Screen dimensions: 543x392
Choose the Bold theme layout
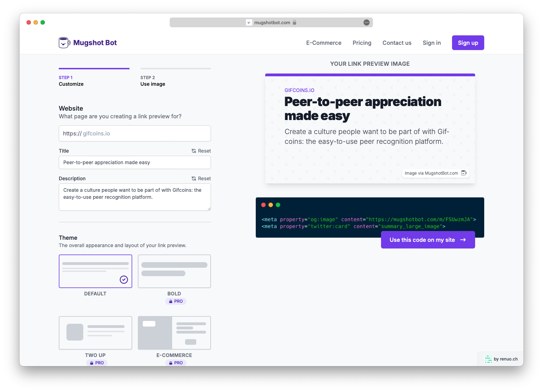(174, 271)
